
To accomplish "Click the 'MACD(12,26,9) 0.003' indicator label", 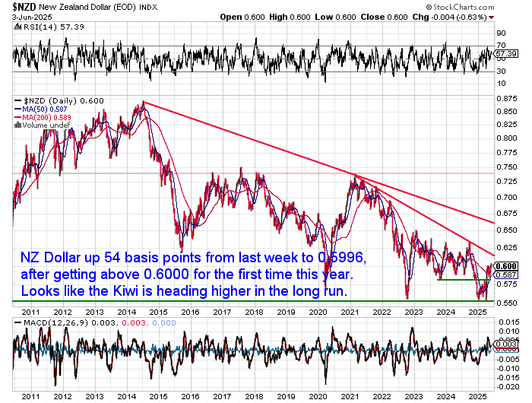I will click(69, 322).
